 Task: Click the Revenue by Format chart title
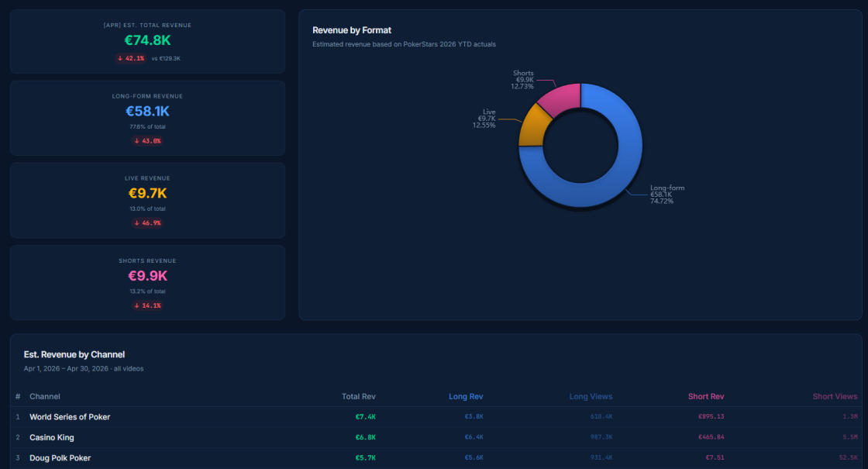click(x=352, y=30)
